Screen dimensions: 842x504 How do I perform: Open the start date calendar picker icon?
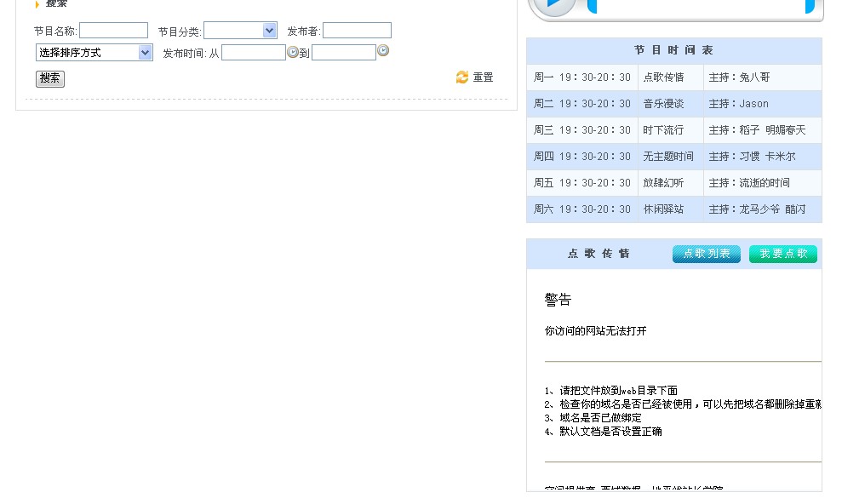click(293, 52)
